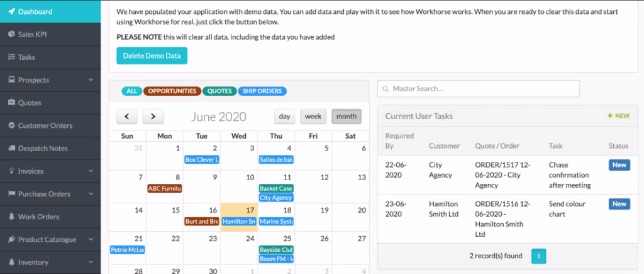This screenshot has width=644, height=274.
Task: Open the Salles de bain event on June 4
Action: pos(276,159)
